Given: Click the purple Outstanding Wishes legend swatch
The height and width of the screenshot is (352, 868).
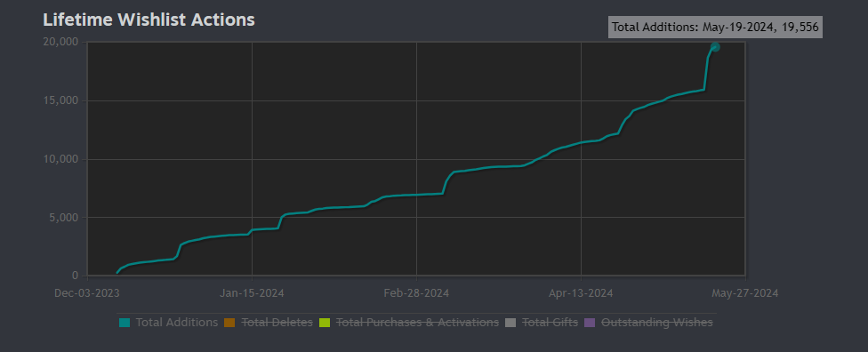Looking at the screenshot, I should coord(590,322).
